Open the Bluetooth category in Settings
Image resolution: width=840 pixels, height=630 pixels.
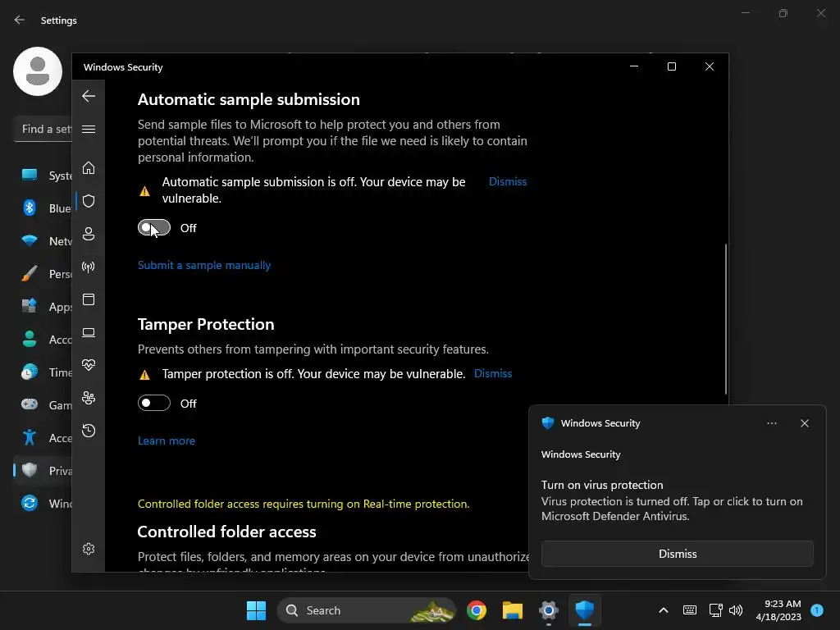(x=44, y=208)
